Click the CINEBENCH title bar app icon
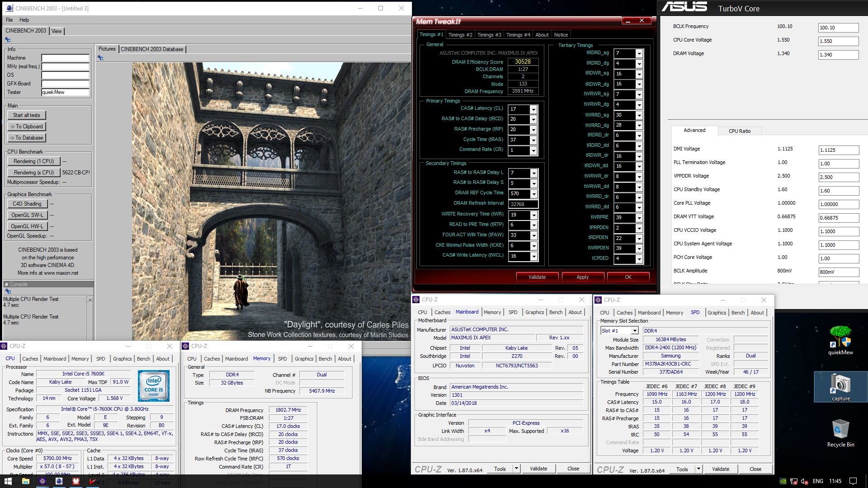 (9, 8)
